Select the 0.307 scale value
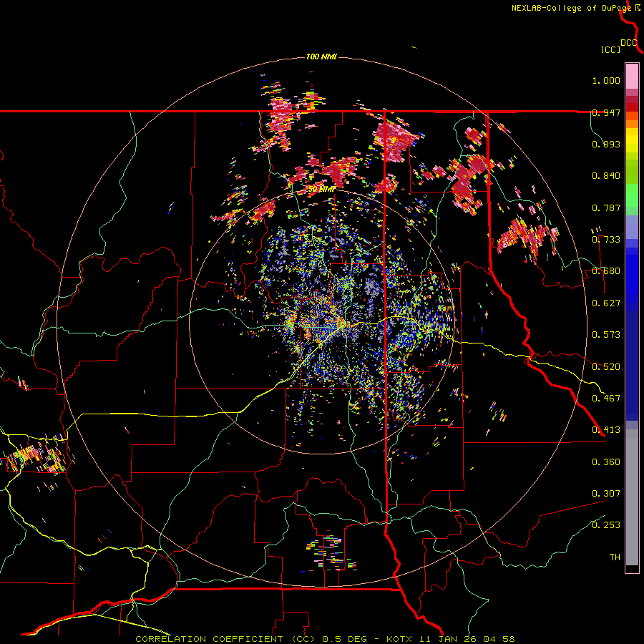 (x=606, y=494)
